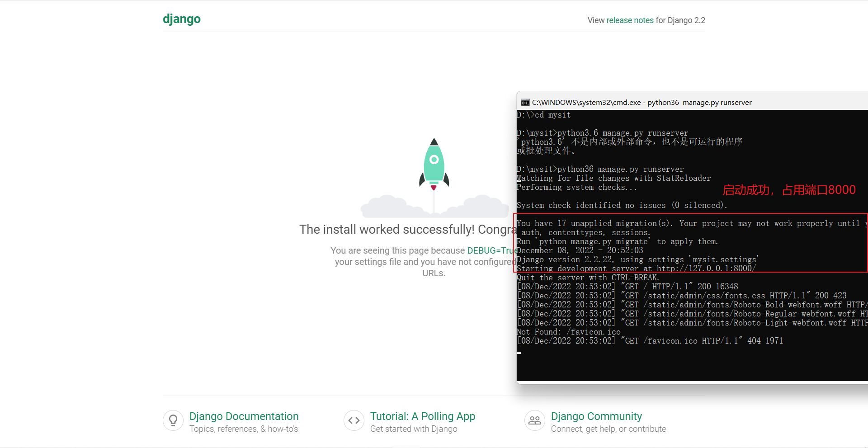Click 'Quit the server with CTRL-BREAK' line
Screen dimensions: 868x448
click(588, 278)
